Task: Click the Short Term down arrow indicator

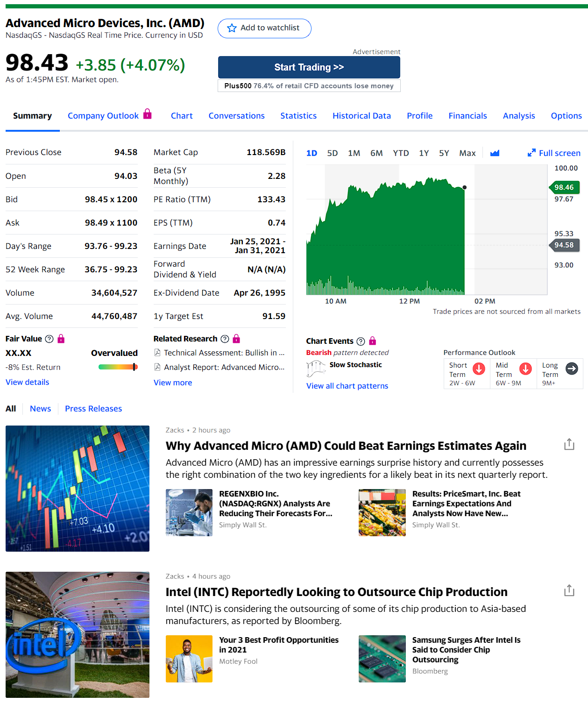Action: coord(479,369)
